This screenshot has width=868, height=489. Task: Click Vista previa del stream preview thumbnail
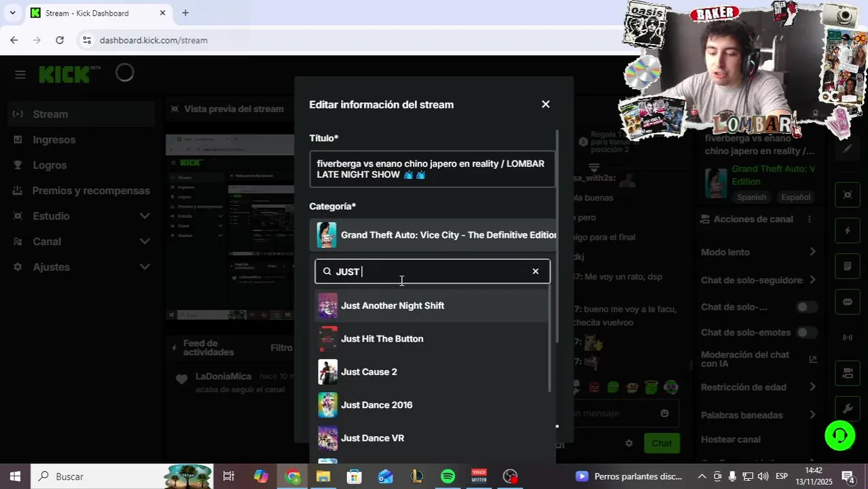[231, 227]
